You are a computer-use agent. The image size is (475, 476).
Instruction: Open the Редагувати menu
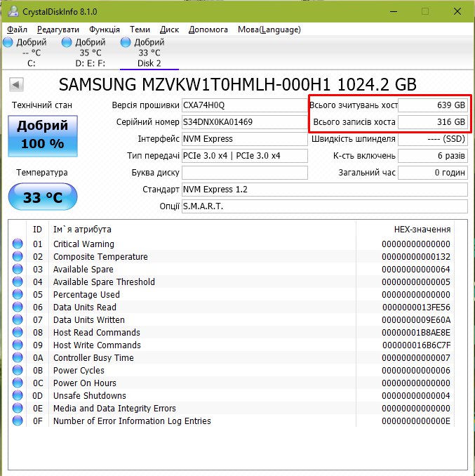(x=58, y=29)
